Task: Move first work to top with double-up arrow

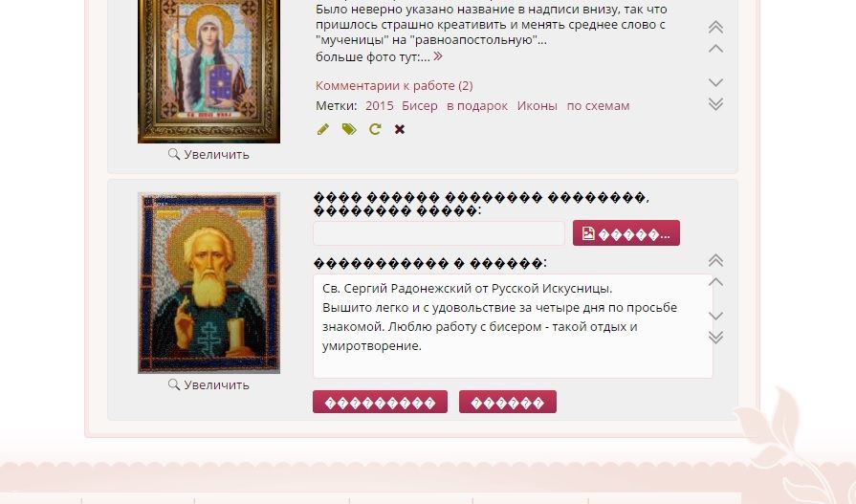Action: click(x=715, y=27)
